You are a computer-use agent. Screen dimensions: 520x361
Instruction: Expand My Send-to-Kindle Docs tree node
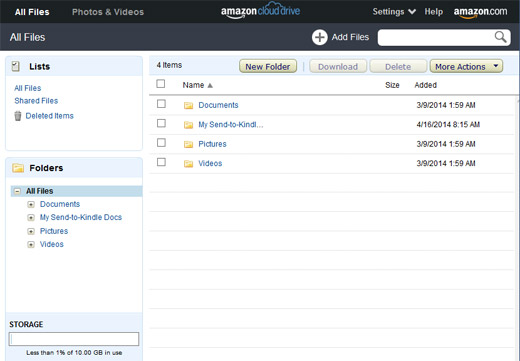[x=31, y=218]
